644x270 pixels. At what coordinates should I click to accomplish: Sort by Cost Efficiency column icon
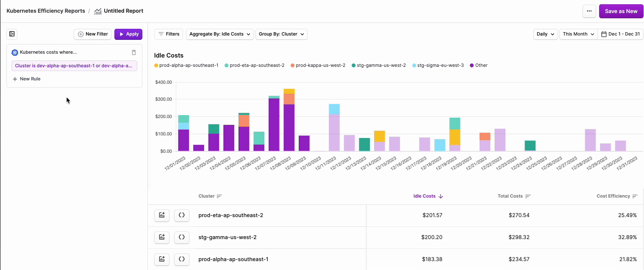pyautogui.click(x=635, y=196)
